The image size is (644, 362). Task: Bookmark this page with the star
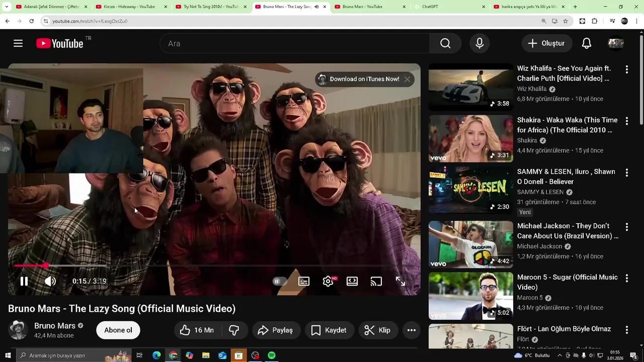[x=566, y=21]
